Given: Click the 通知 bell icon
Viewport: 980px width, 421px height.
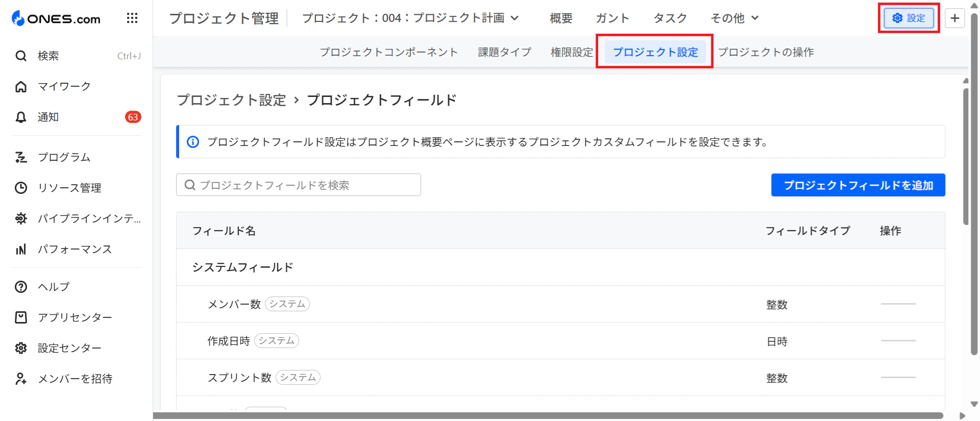Looking at the screenshot, I should [x=21, y=117].
